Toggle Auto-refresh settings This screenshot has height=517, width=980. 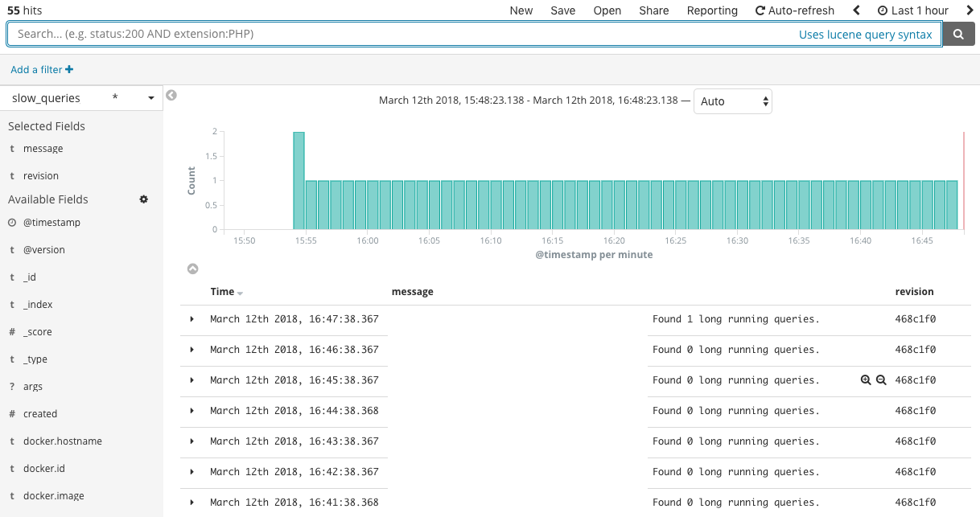[795, 10]
